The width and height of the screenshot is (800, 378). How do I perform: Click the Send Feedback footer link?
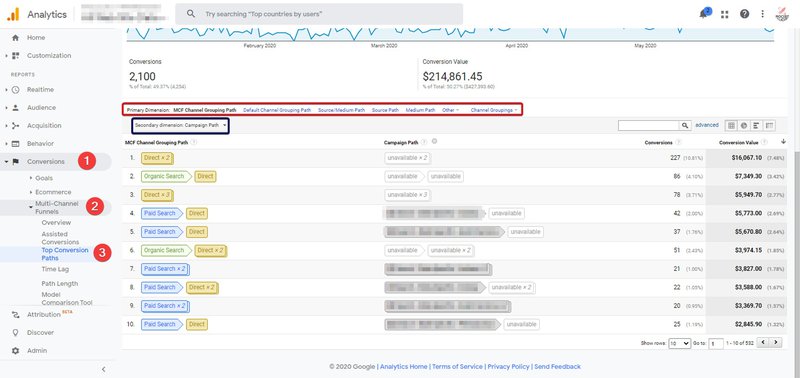tap(557, 367)
